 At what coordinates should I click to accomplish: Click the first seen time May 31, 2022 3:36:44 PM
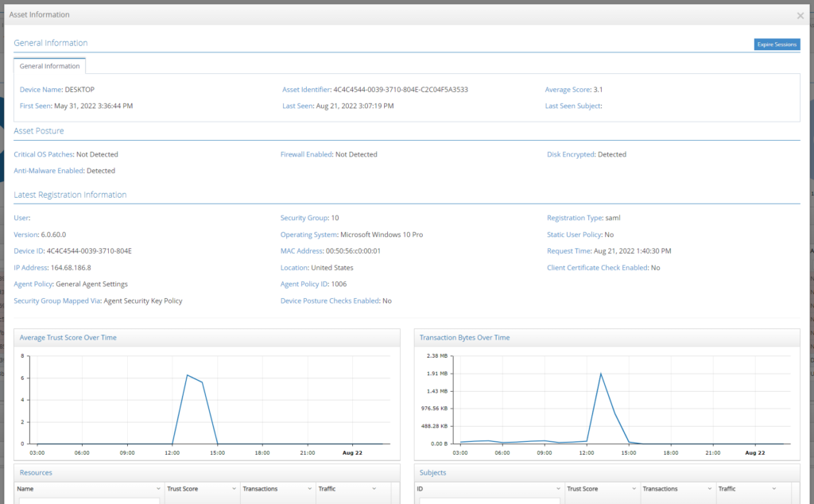[x=94, y=106]
